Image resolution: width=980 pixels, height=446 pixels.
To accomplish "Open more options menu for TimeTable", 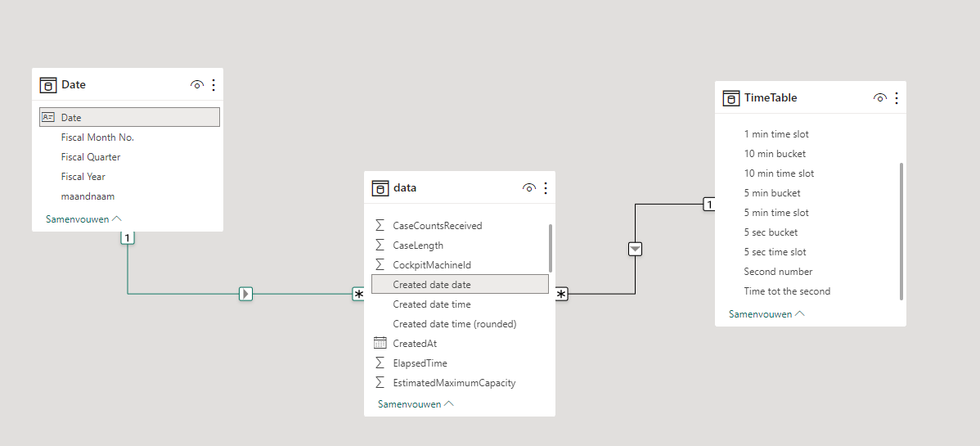I will 897,98.
